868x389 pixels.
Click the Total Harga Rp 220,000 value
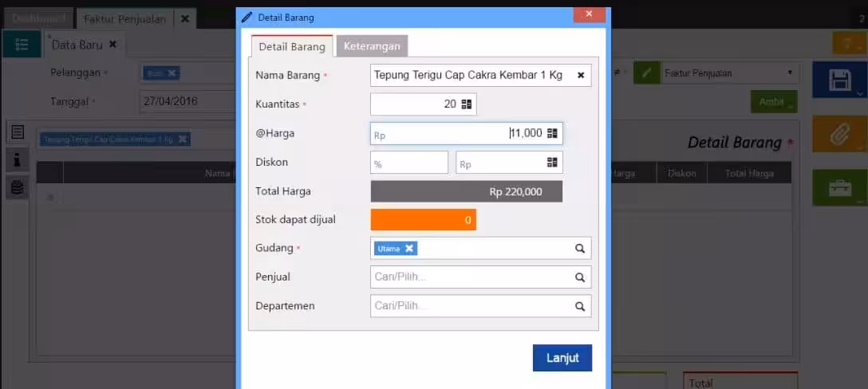[466, 191]
